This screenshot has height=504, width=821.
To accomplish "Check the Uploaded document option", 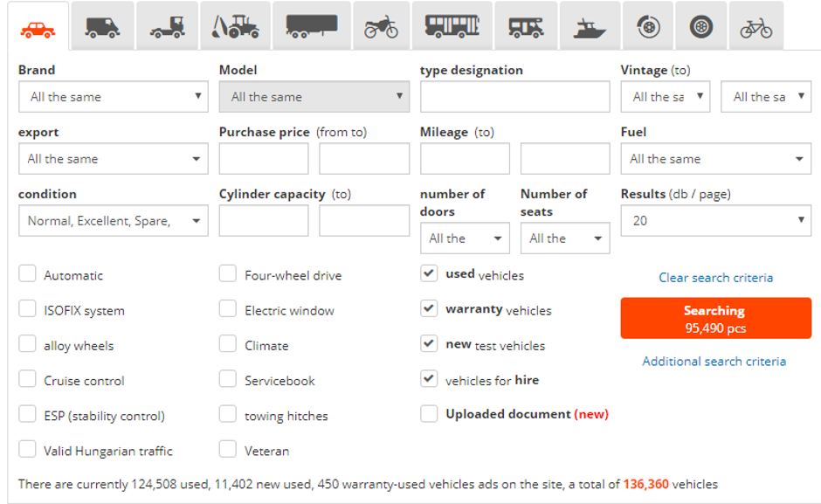I will (x=428, y=415).
